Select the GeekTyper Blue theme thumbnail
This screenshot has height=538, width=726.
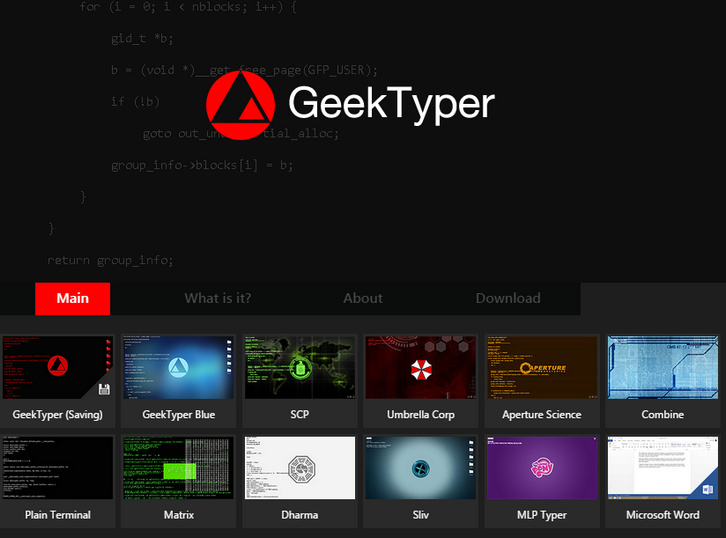pyautogui.click(x=178, y=367)
